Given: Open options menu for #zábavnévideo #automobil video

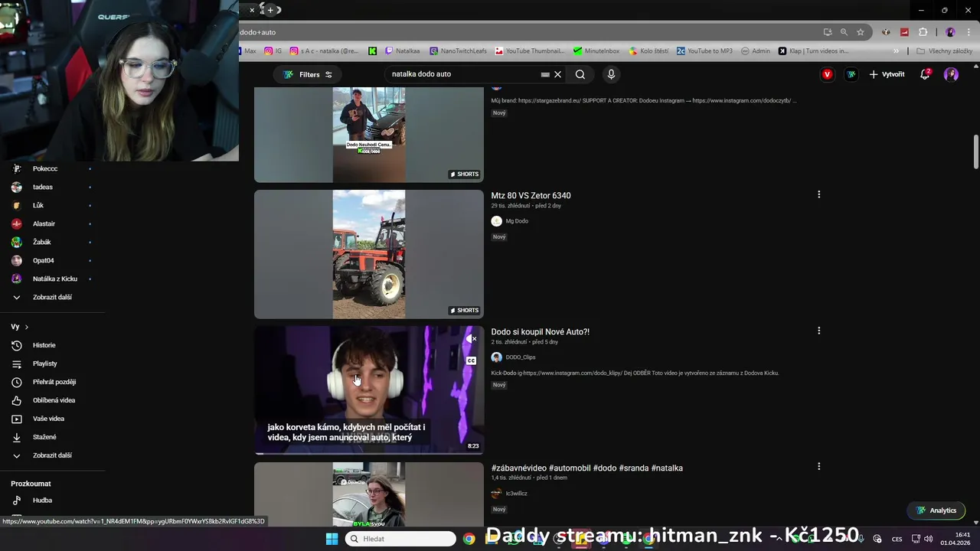Looking at the screenshot, I should point(818,467).
